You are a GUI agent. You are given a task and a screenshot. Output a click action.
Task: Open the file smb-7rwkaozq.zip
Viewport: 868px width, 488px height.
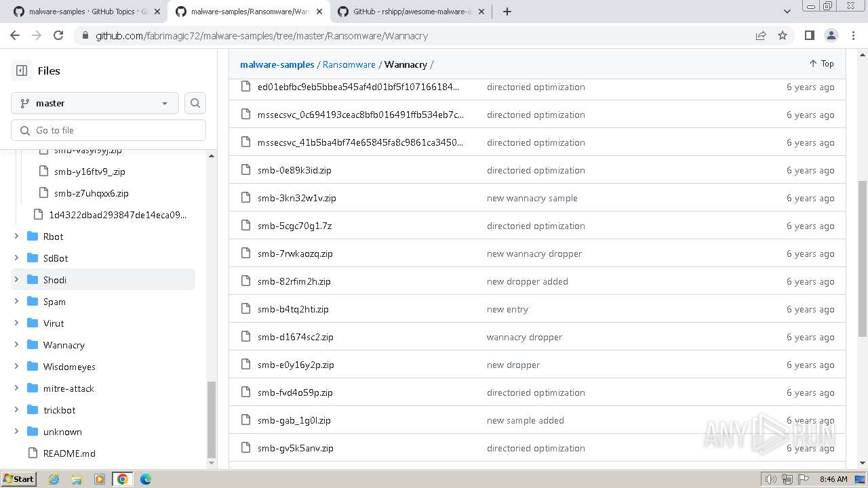[x=295, y=253]
